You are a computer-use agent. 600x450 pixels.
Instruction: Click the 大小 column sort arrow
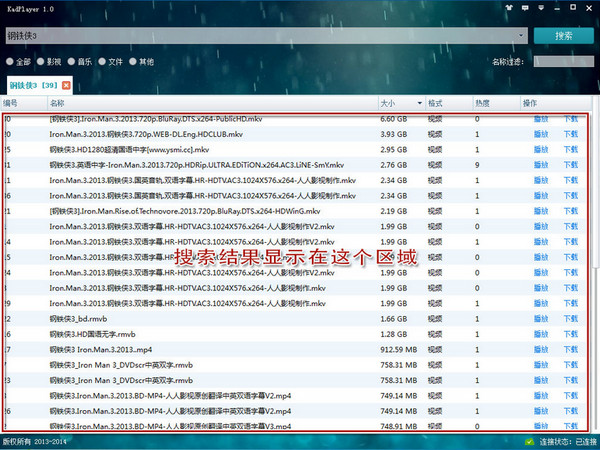pos(418,103)
